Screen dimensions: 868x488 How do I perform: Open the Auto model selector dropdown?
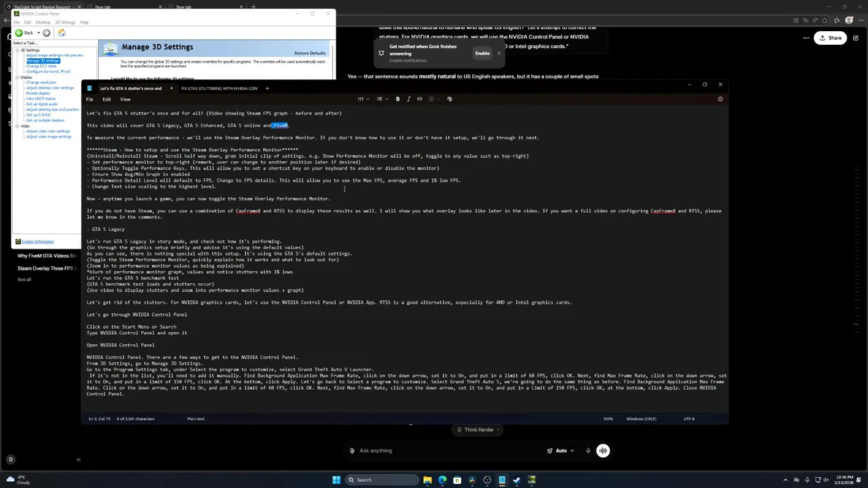click(561, 451)
